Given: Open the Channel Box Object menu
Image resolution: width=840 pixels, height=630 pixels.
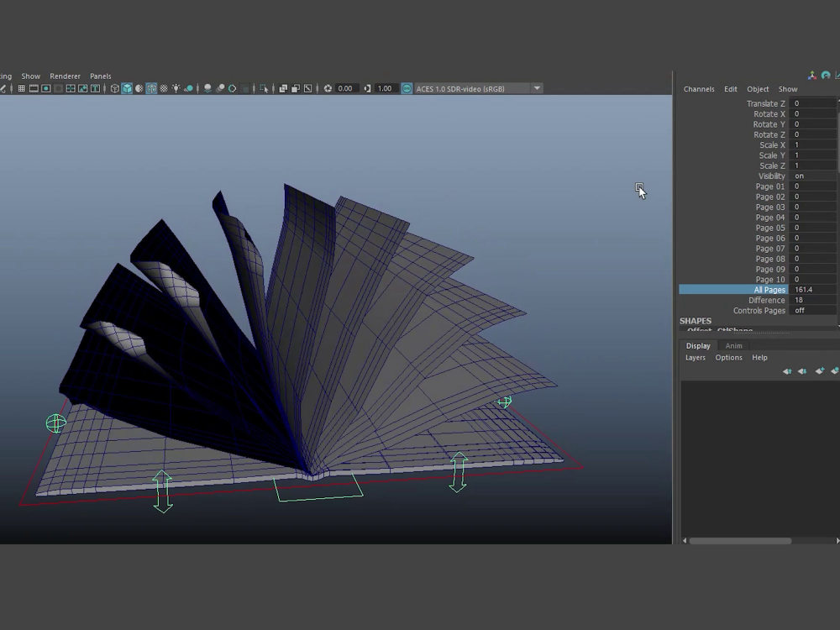Looking at the screenshot, I should [x=758, y=89].
